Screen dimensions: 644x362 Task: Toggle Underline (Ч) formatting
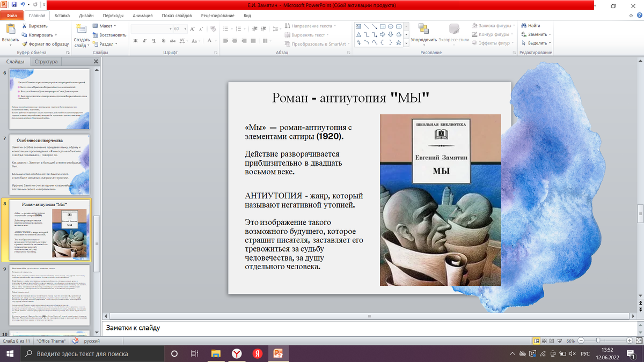[153, 41]
